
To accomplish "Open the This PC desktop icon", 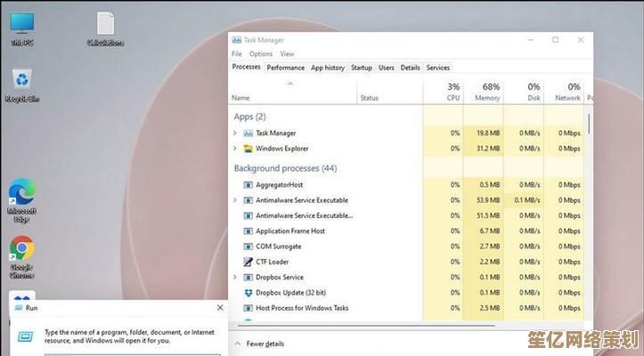I will click(21, 25).
